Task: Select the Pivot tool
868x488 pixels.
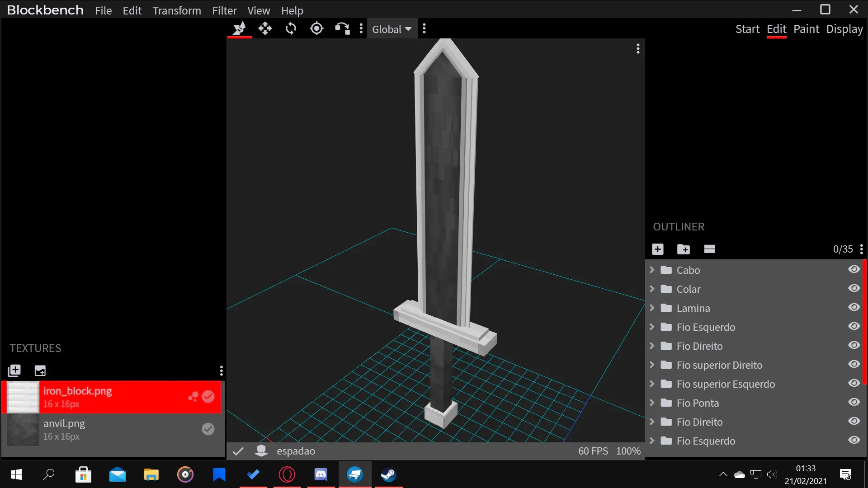Action: pos(316,29)
